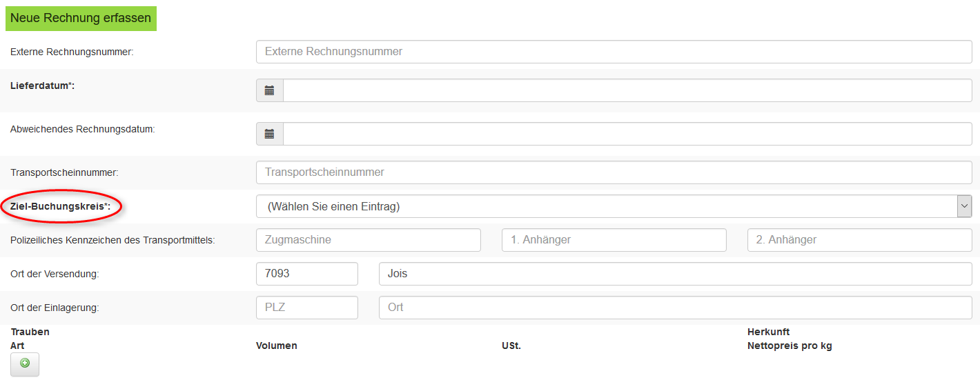The height and width of the screenshot is (380, 980).
Task: Open the Lieferdatum calendar picker icon
Action: point(269,90)
